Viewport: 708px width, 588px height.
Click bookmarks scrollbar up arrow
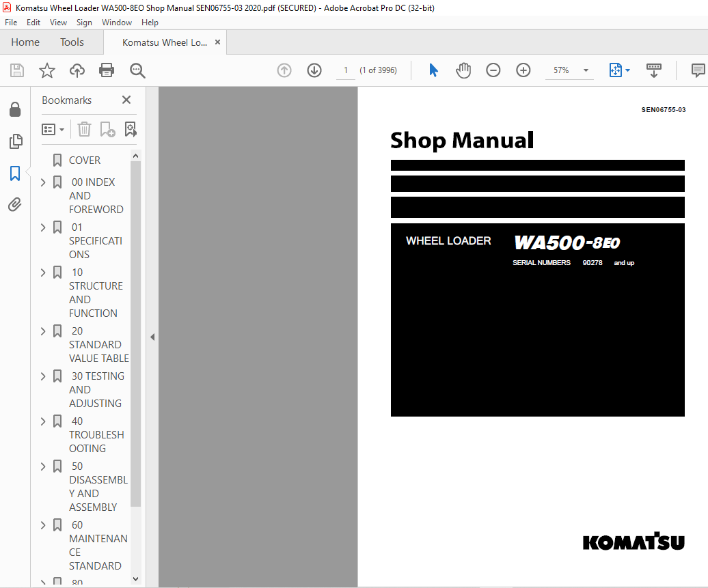[135, 156]
